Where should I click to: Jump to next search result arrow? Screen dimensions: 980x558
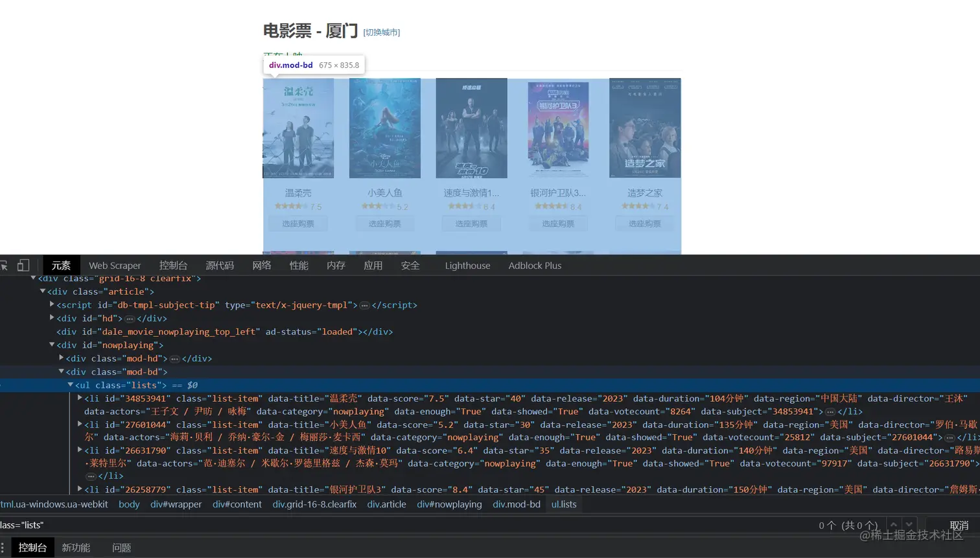click(909, 525)
